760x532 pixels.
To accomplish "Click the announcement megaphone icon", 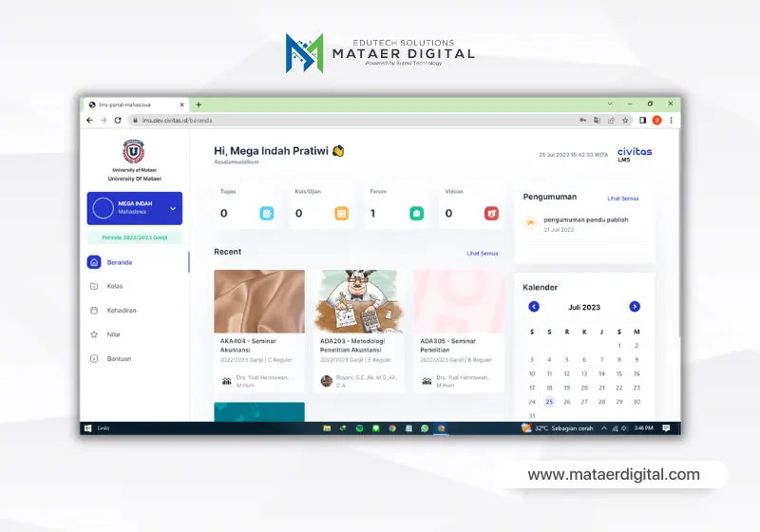I will [531, 223].
